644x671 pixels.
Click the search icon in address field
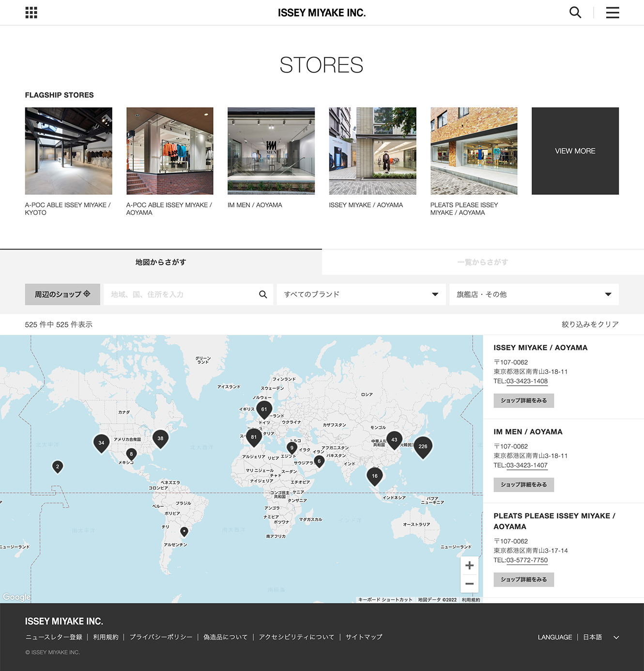click(x=263, y=295)
